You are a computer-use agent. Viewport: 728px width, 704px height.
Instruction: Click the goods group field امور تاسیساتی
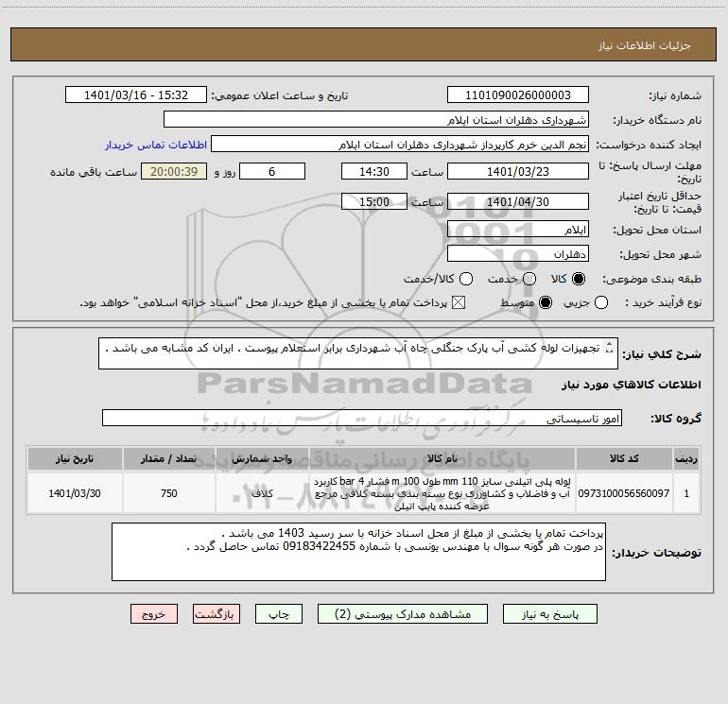362,418
